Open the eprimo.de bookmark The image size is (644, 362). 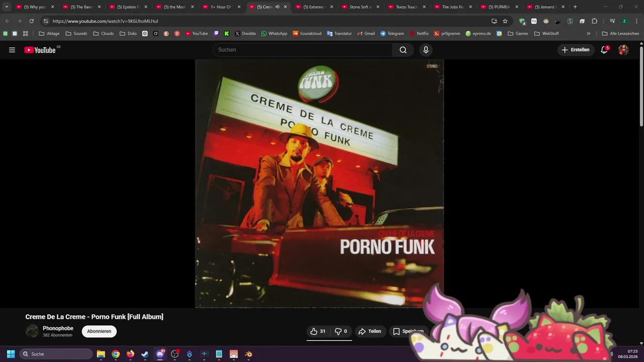(478, 33)
